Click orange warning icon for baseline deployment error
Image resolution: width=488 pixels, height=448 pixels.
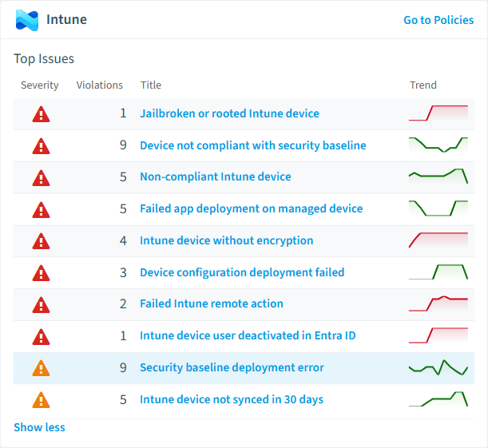point(41,368)
